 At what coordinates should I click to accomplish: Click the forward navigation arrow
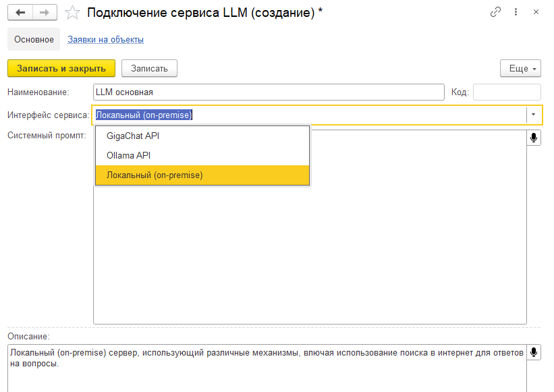click(43, 11)
